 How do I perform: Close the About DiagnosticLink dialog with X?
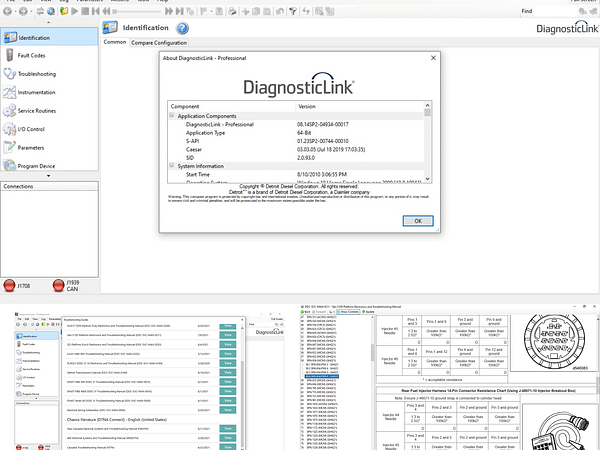433,58
